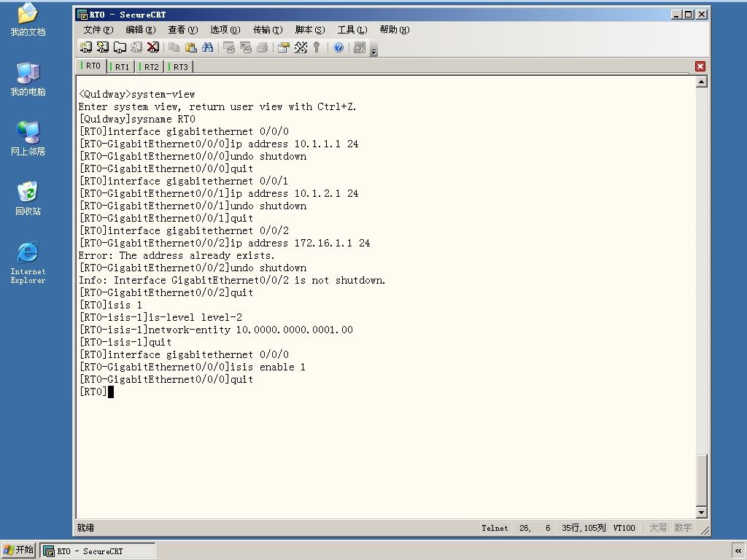This screenshot has height=560, width=747.
Task: Click the 数字 num lock indicator
Action: coord(683,528)
